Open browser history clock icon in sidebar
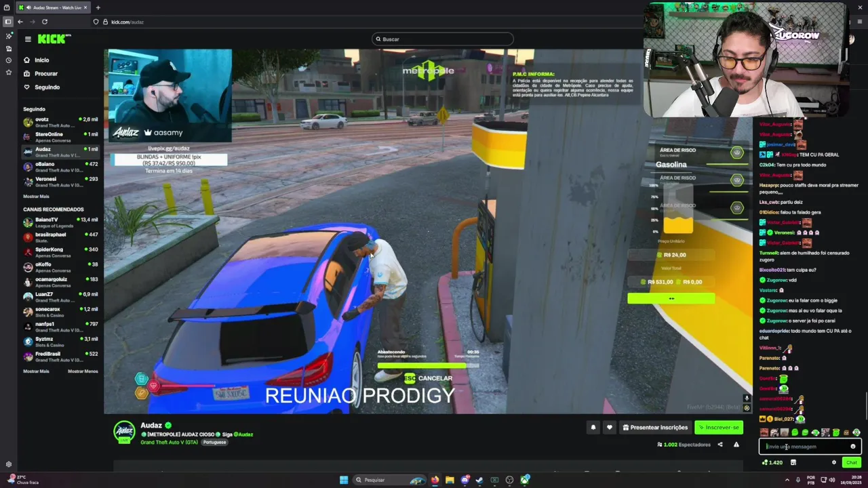Screen dimensions: 868x488 click(x=8, y=60)
